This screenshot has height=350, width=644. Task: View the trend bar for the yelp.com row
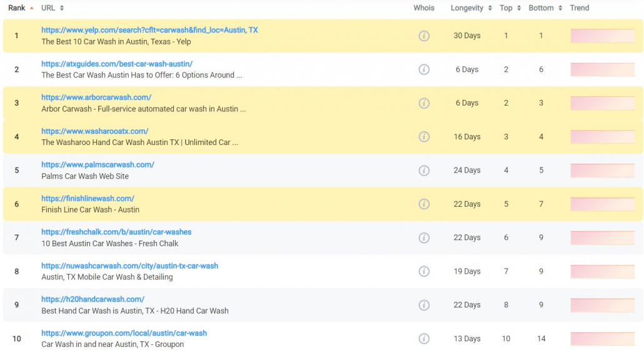pos(603,36)
